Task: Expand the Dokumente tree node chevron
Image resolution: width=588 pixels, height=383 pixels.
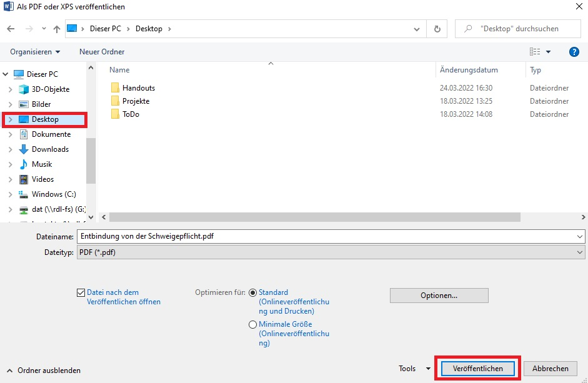Action: [x=10, y=134]
